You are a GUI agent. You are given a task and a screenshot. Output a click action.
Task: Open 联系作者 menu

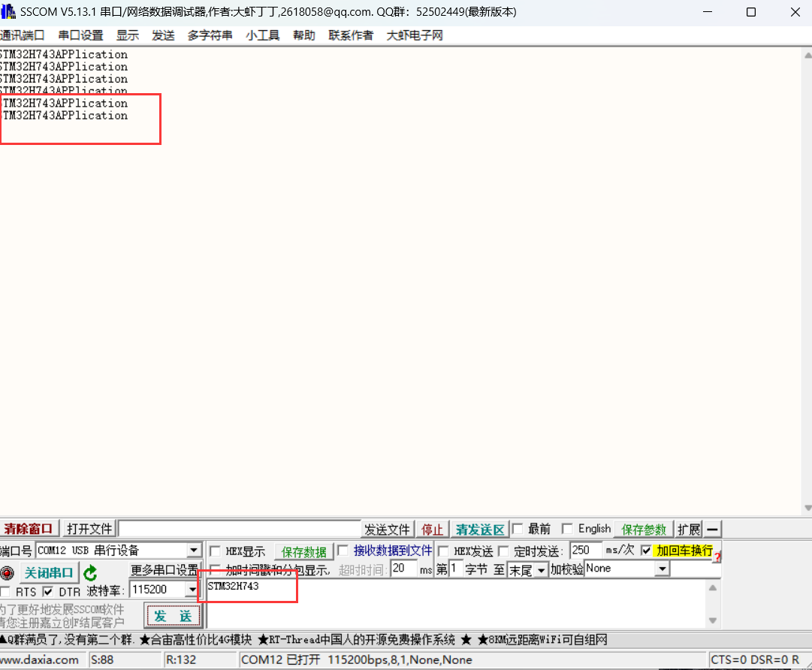(x=351, y=35)
